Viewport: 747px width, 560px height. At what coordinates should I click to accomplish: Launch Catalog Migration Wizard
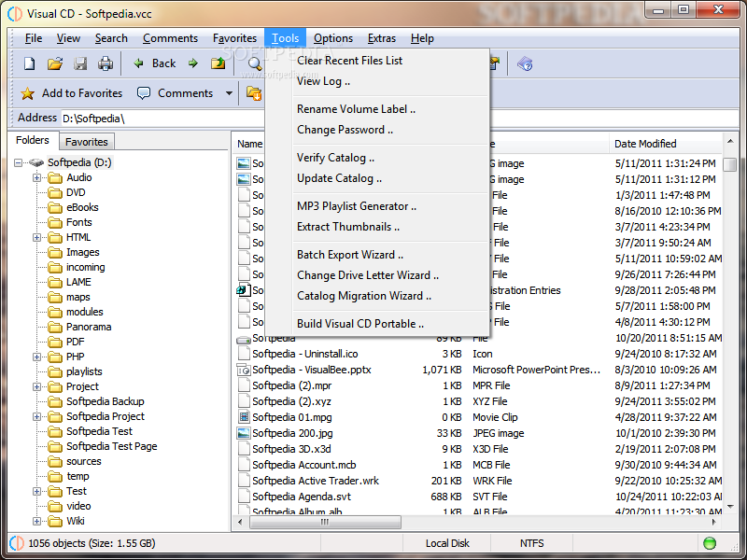pos(364,296)
